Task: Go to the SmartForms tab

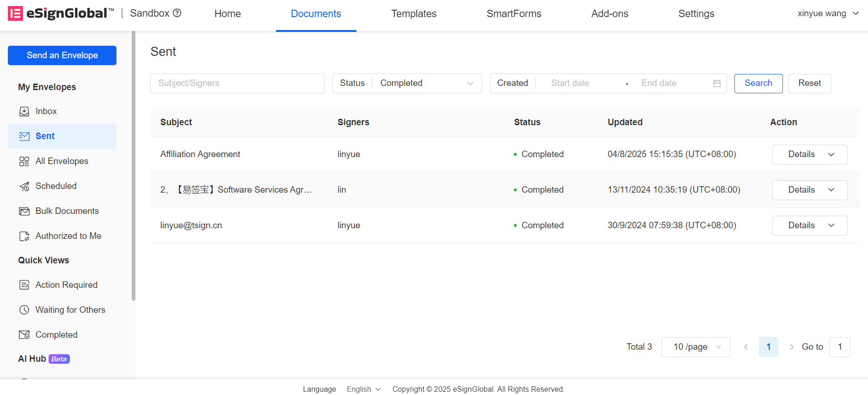Action: [x=513, y=14]
